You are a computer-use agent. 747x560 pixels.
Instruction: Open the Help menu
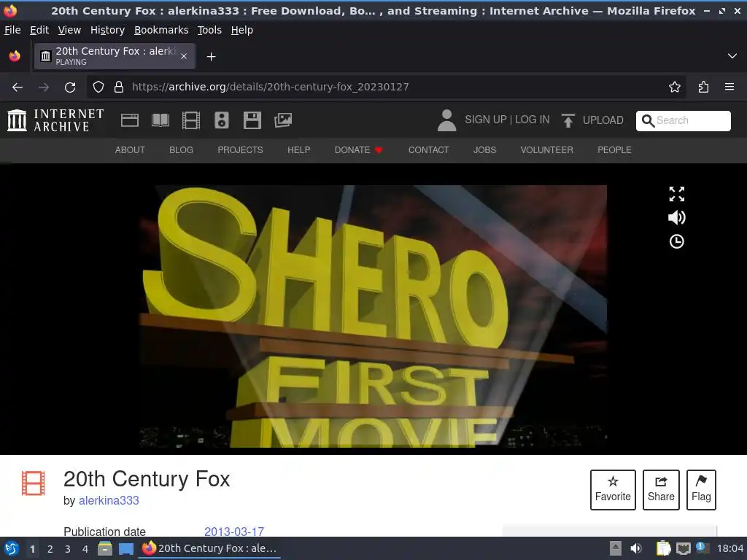click(x=242, y=30)
